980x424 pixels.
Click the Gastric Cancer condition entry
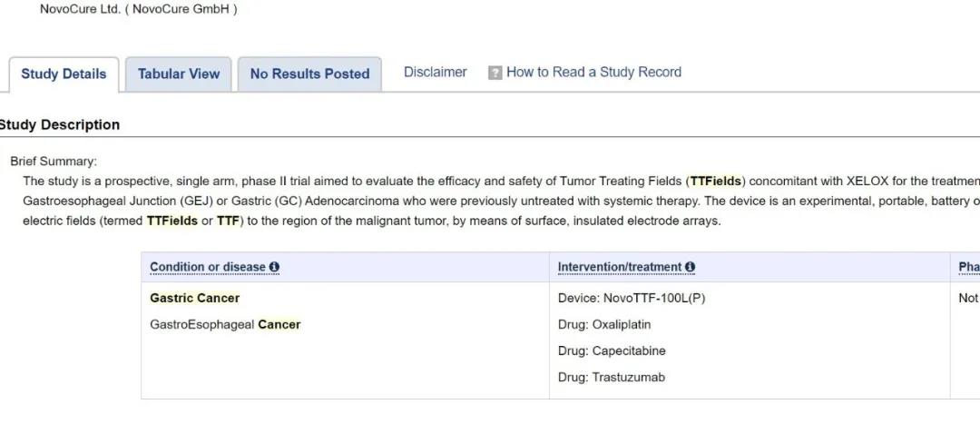pyautogui.click(x=194, y=298)
